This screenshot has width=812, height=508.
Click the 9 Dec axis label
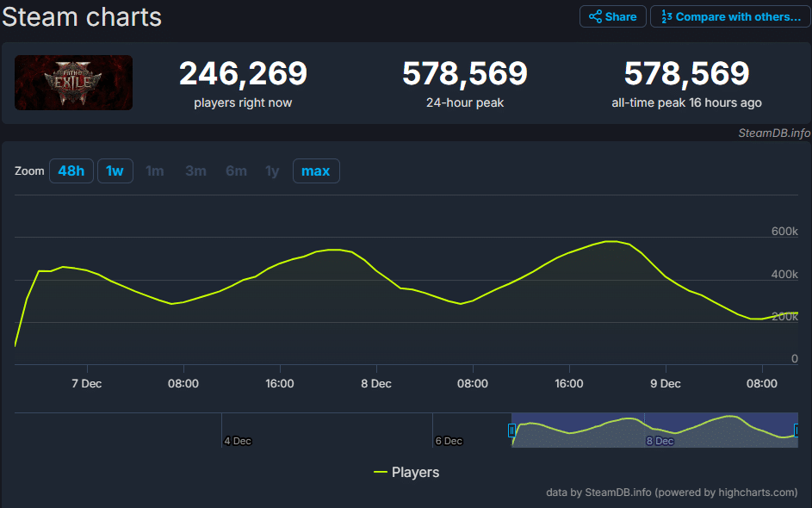666,384
